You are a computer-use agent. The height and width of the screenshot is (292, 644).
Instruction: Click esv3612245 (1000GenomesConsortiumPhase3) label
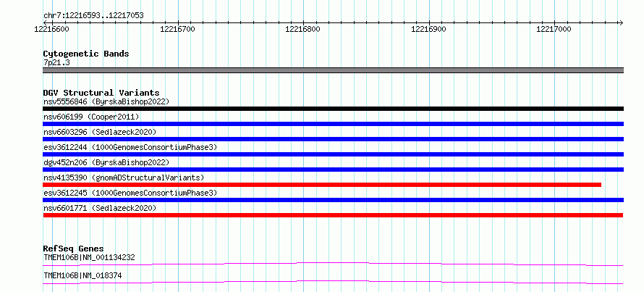[130, 193]
